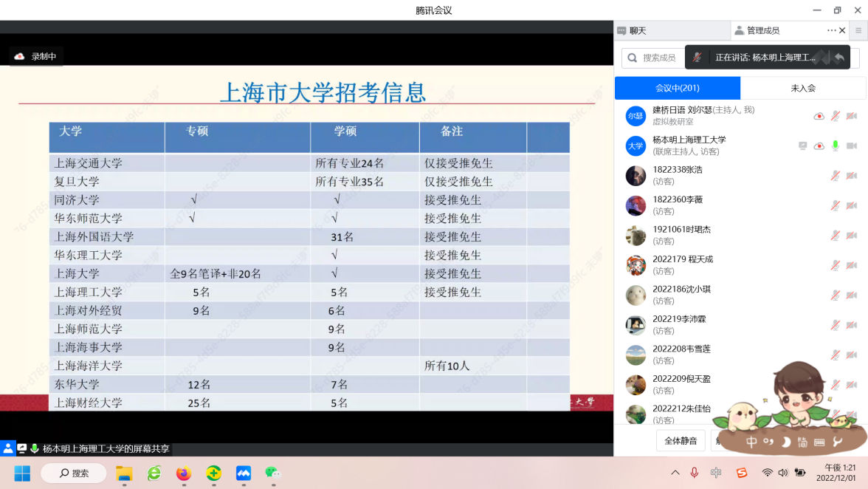Open the three-dot menu on 管理成员 tab
The image size is (868, 489).
[832, 30]
